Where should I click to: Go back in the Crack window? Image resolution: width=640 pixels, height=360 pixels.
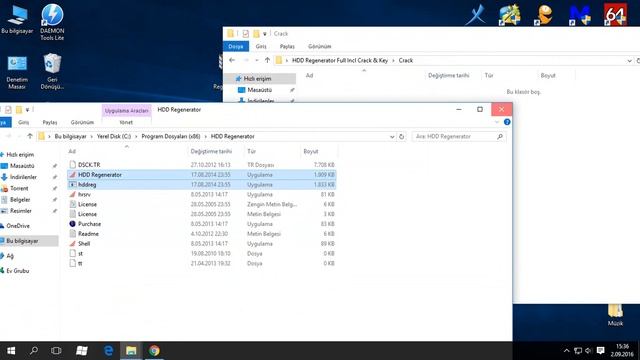click(x=232, y=60)
